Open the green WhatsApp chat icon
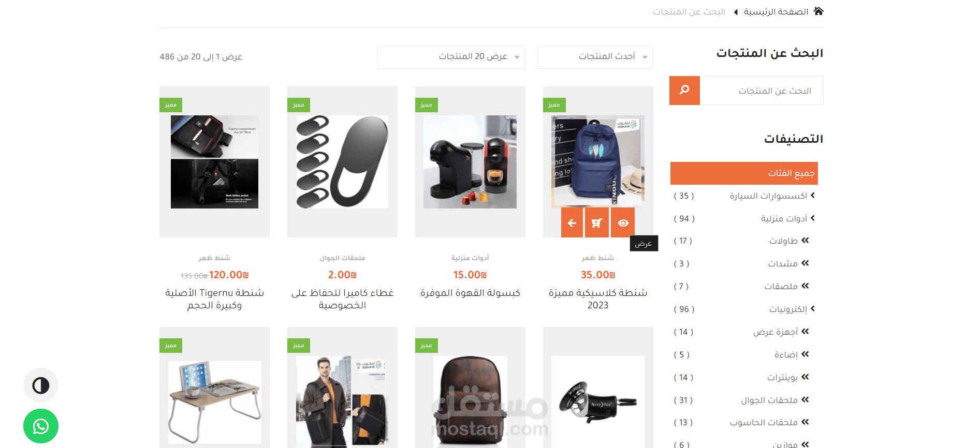The height and width of the screenshot is (448, 980). tap(41, 426)
